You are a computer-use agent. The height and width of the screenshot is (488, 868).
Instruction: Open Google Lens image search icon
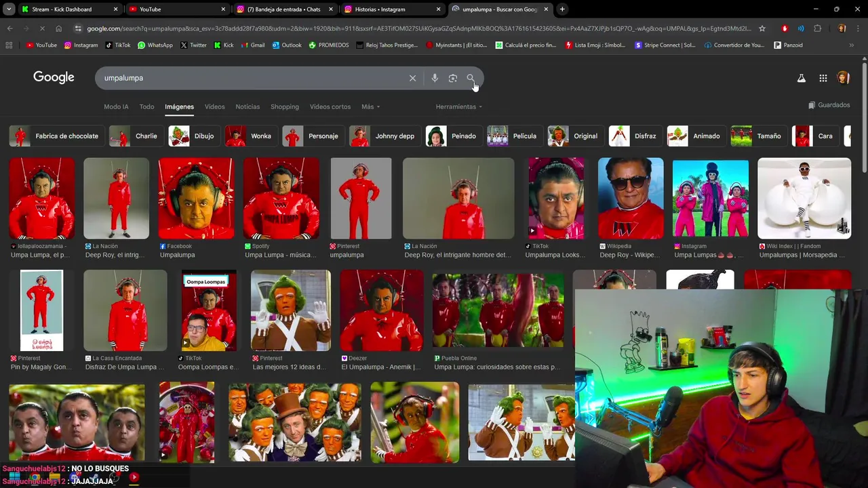(x=453, y=78)
